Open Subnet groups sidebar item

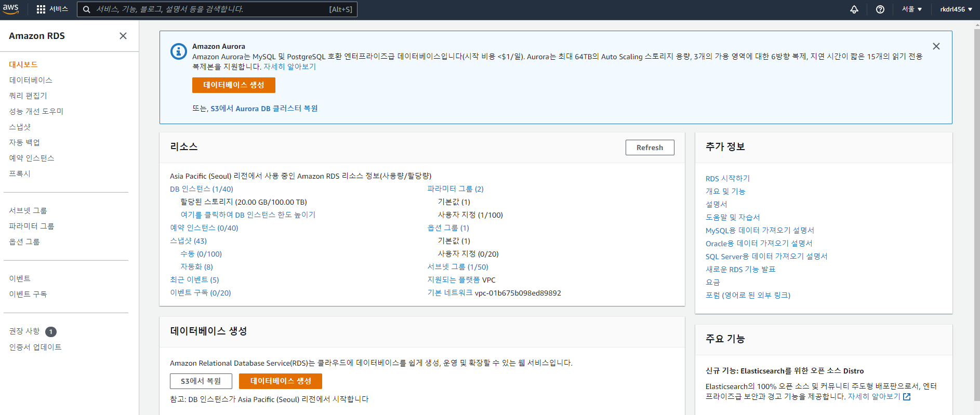[x=28, y=210]
